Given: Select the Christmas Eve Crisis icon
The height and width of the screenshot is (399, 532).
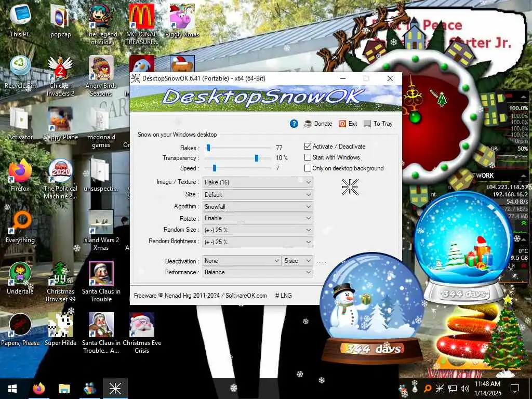Looking at the screenshot, I should (141, 334).
